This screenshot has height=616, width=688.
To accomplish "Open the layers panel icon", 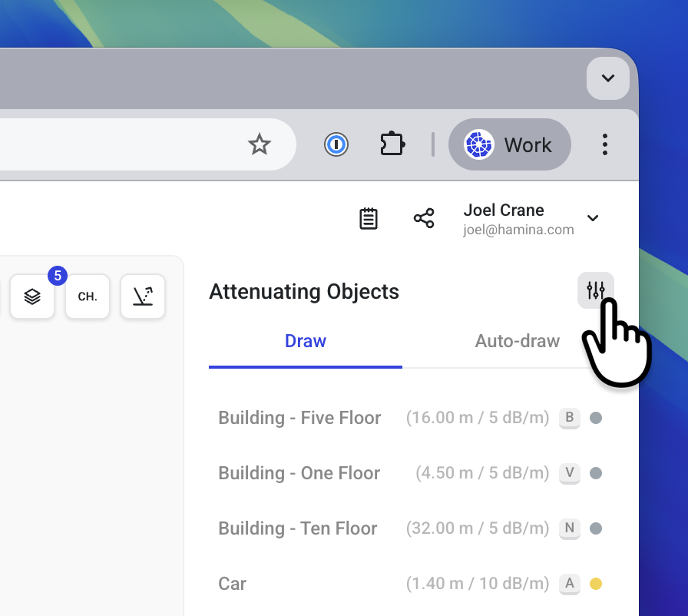I will click(32, 296).
